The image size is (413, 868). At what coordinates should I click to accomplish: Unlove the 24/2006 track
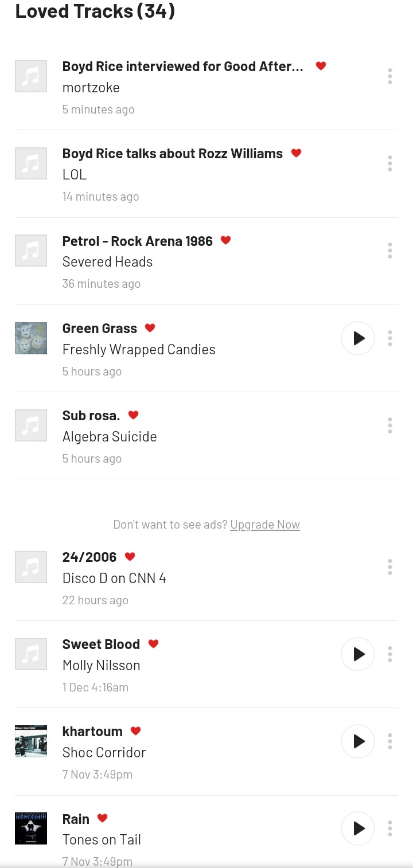(x=130, y=557)
